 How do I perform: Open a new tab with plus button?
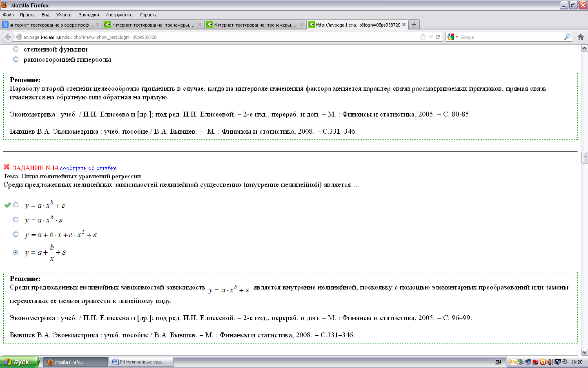pos(414,25)
